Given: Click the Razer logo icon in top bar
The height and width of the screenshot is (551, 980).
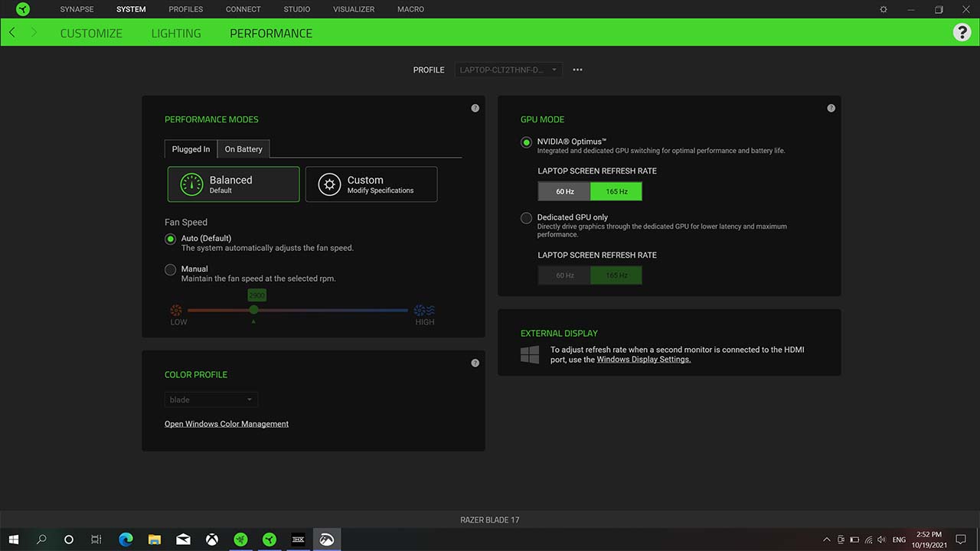Looking at the screenshot, I should click(23, 9).
